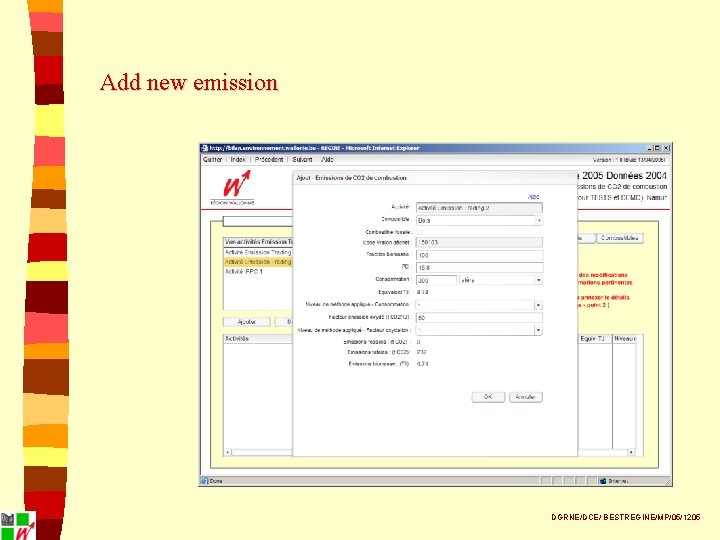Click the Facteur émission field with 60
The image size is (720, 540).
479,317
